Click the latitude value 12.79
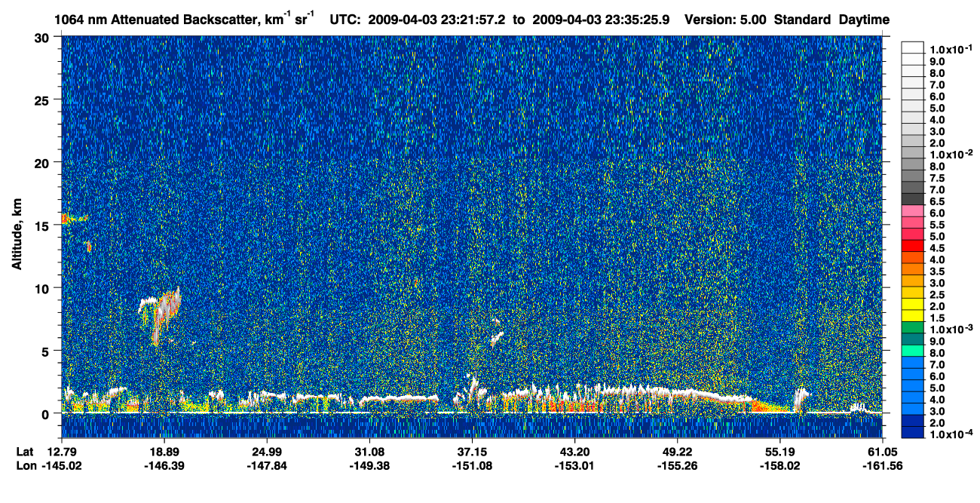 click(62, 452)
